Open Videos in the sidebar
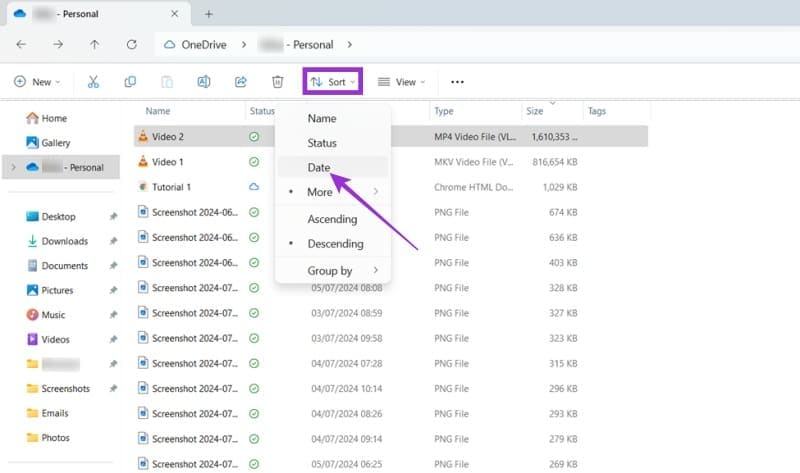Screen dimensions: 800x473 tap(48, 339)
